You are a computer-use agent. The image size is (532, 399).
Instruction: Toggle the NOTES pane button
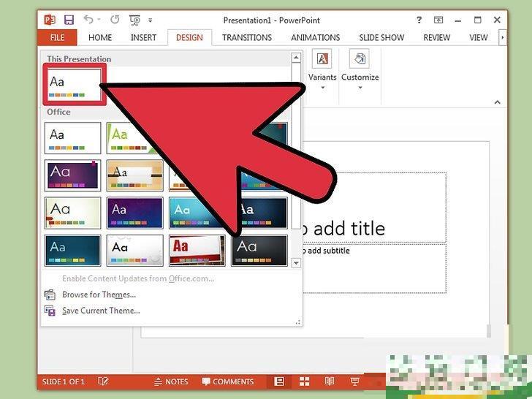(x=171, y=381)
